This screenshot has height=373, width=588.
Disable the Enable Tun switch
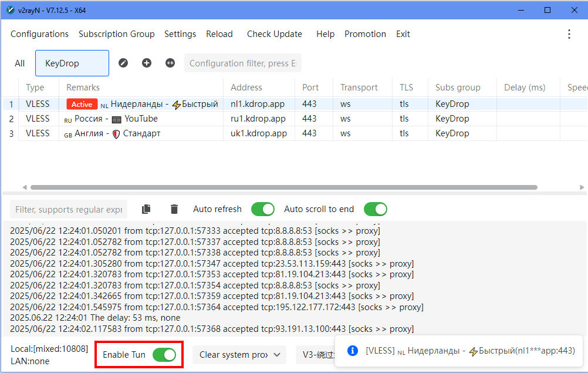[x=164, y=355]
